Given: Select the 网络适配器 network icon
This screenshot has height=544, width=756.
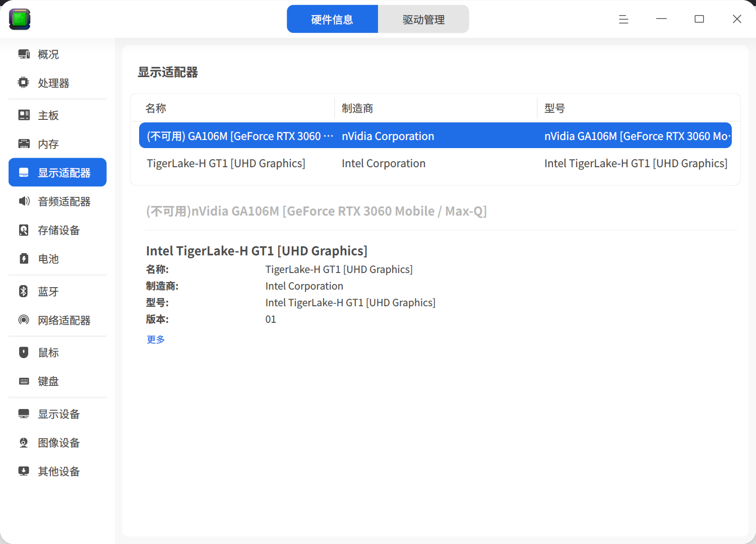Looking at the screenshot, I should pos(24,320).
